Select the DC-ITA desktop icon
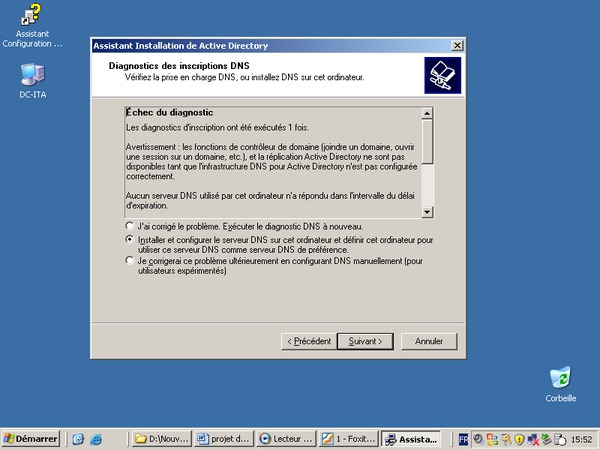600x450 pixels. click(33, 81)
